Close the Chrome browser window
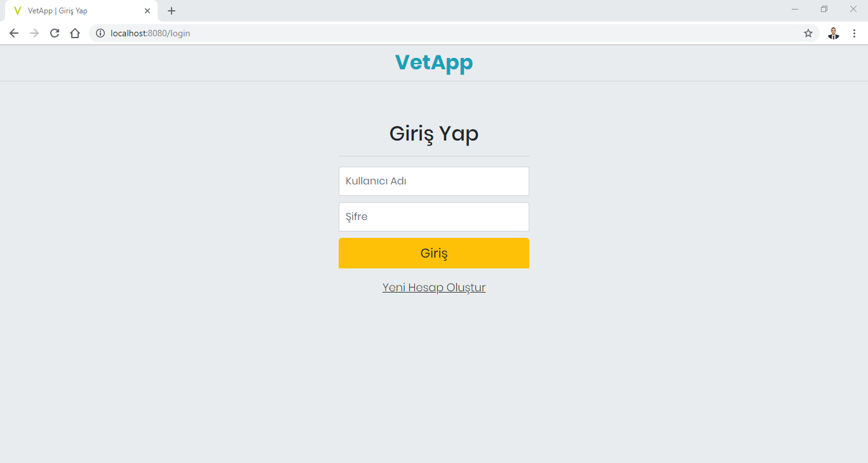 click(x=853, y=9)
